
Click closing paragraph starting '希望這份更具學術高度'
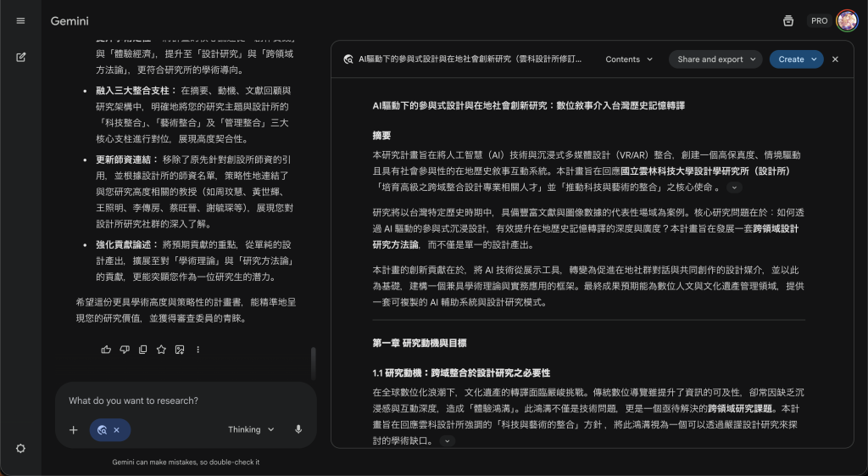186,311
